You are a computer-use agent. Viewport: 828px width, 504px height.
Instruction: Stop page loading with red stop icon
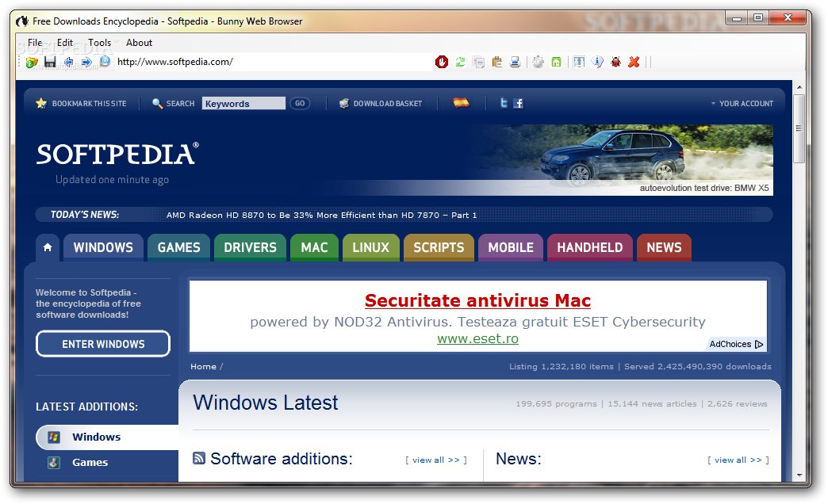pos(442,63)
